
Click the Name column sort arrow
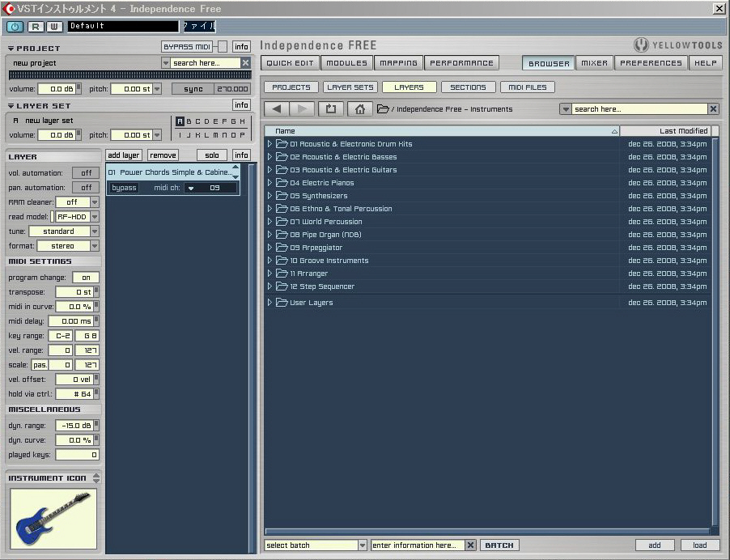coord(614,131)
